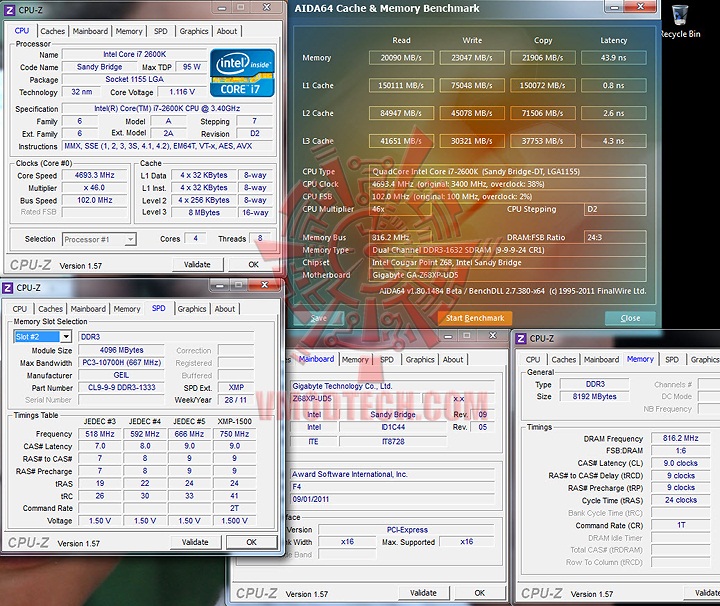
Task: Open the Mainboard tab in the Memory CPU-Z window
Action: point(601,359)
